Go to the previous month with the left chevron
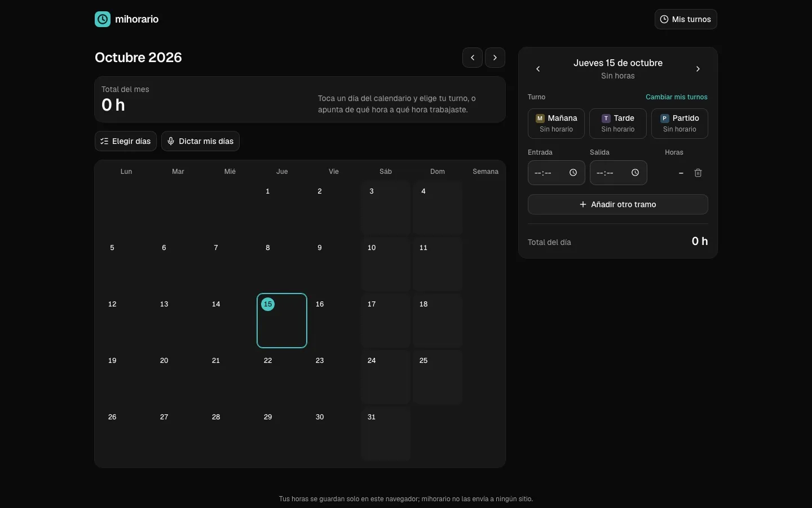The image size is (812, 508). click(x=473, y=58)
